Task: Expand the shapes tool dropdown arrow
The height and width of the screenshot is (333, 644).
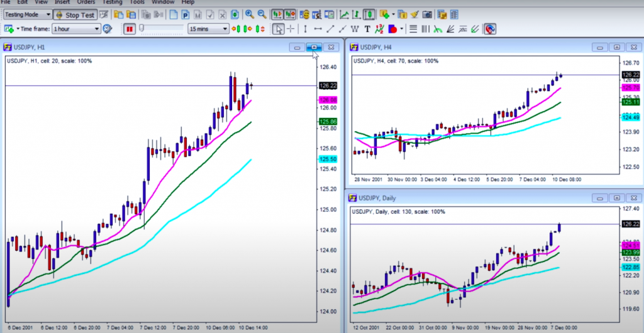Action: 401,29
